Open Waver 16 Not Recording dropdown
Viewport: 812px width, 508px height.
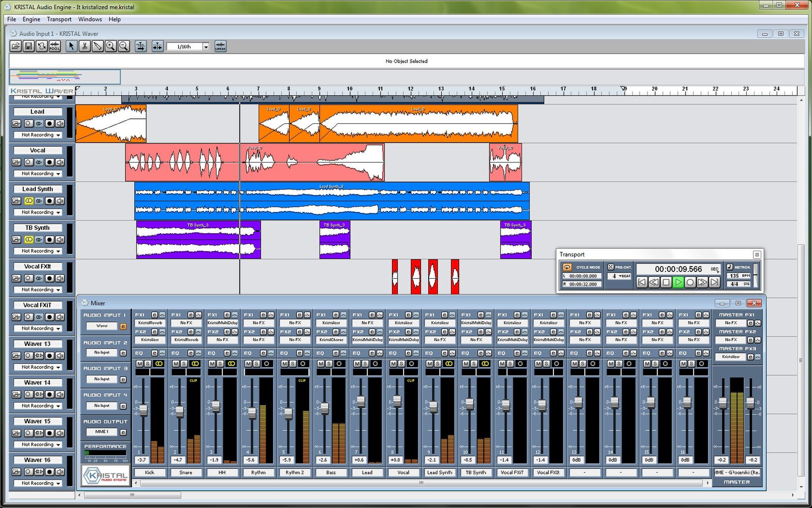38,483
